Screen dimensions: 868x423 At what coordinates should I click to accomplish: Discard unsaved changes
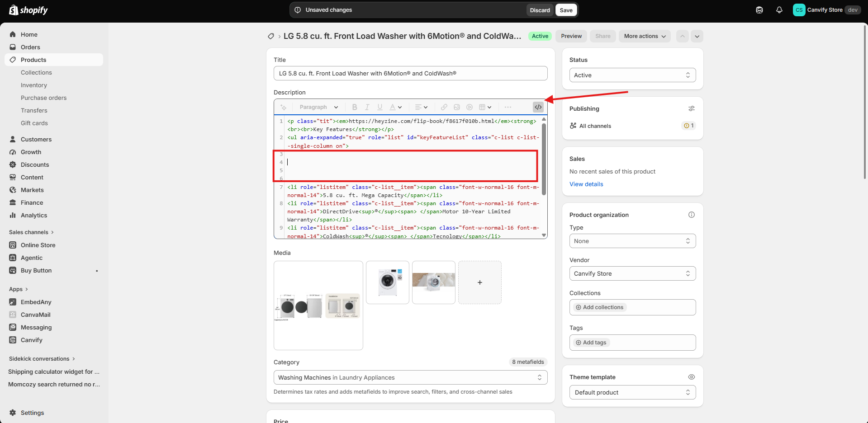pyautogui.click(x=540, y=10)
